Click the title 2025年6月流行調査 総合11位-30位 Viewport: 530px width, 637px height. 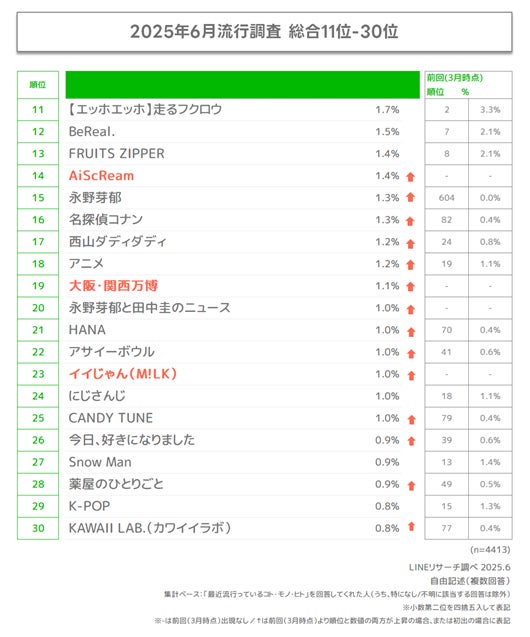click(x=264, y=32)
